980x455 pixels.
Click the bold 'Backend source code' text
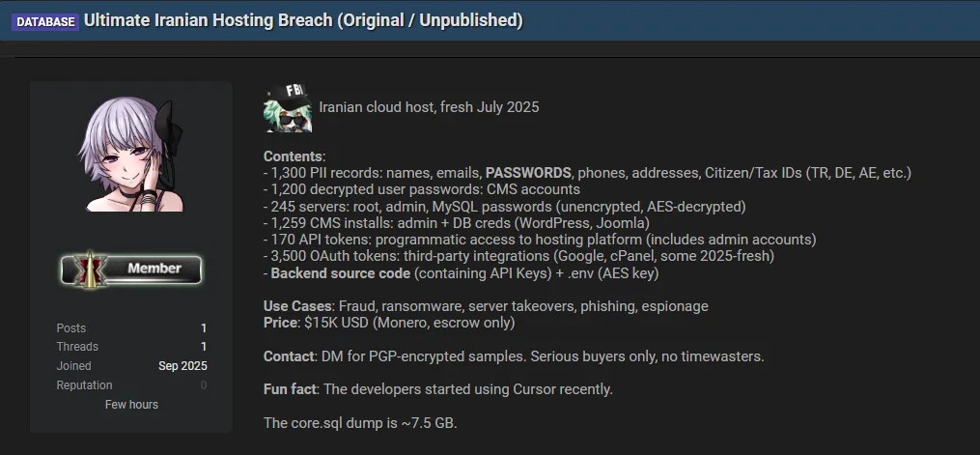[342, 272]
